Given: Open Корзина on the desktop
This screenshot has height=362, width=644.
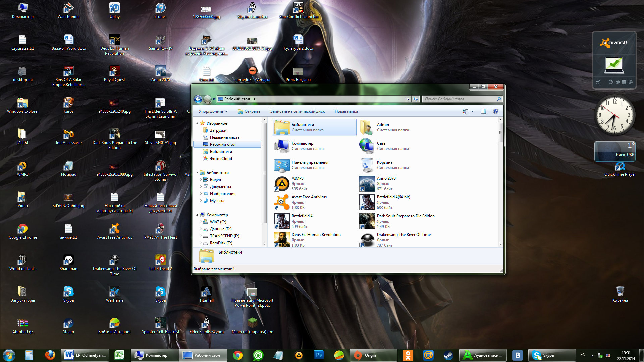Looking at the screenshot, I should (620, 294).
